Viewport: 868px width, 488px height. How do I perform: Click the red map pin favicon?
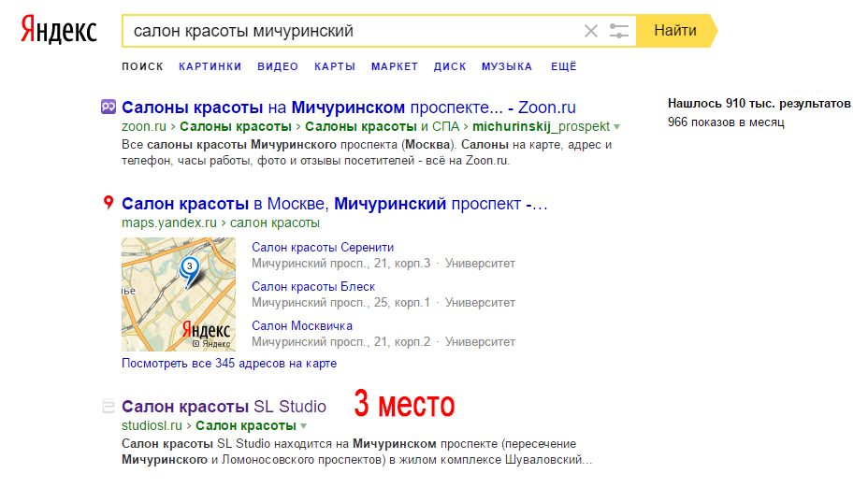(x=108, y=203)
